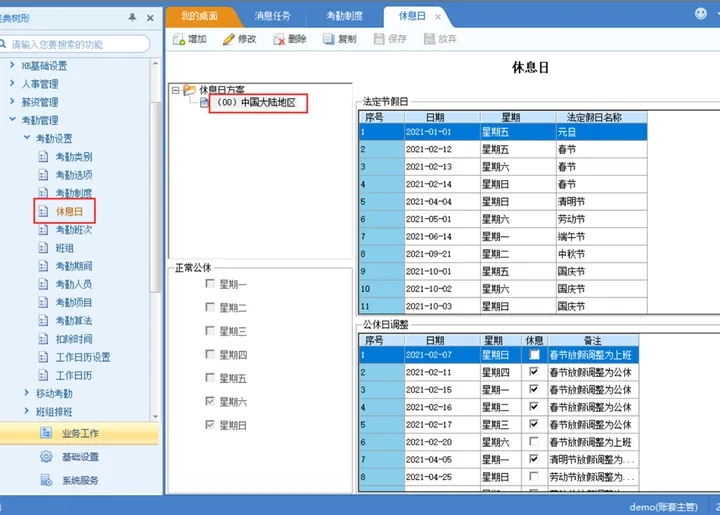Click the 考勤人员 page icon
This screenshot has height=515, width=720.
point(43,284)
